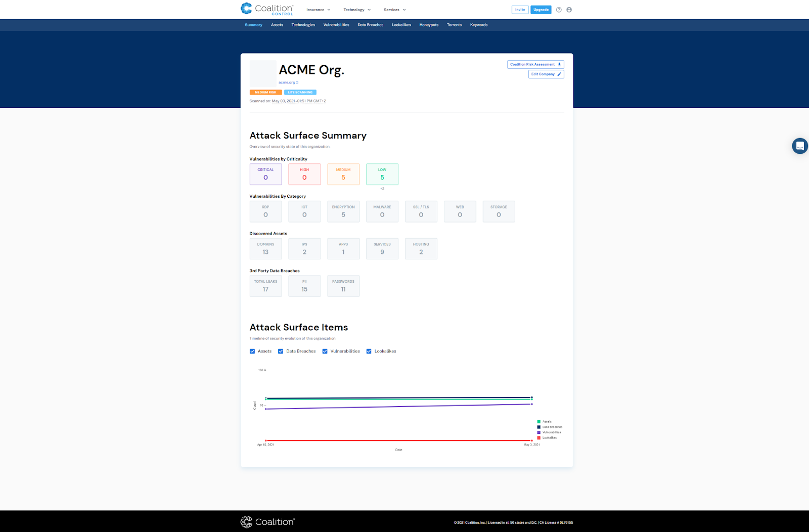Viewport: 809px width, 532px height.
Task: Click the dark Data Breaches legend swatch
Action: (539, 427)
